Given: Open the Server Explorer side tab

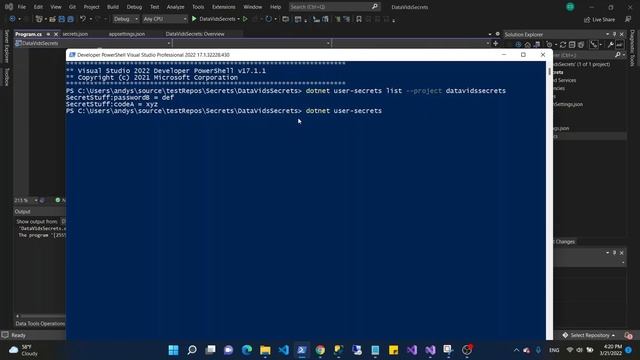Looking at the screenshot, I should [7, 46].
